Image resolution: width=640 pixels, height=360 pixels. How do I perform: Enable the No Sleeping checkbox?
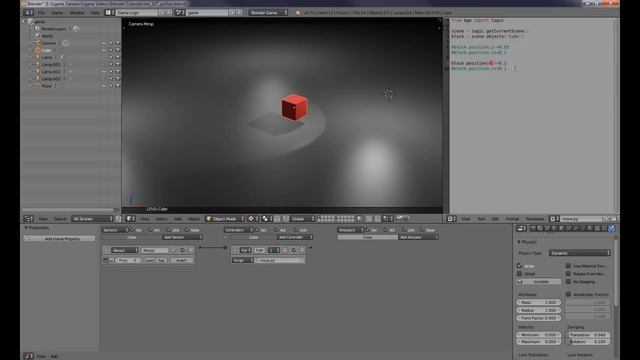pos(568,282)
